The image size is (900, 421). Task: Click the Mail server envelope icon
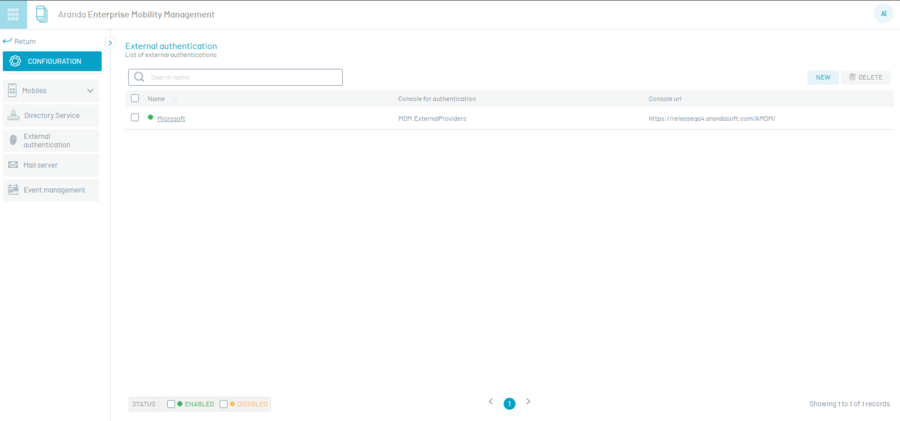(13, 165)
